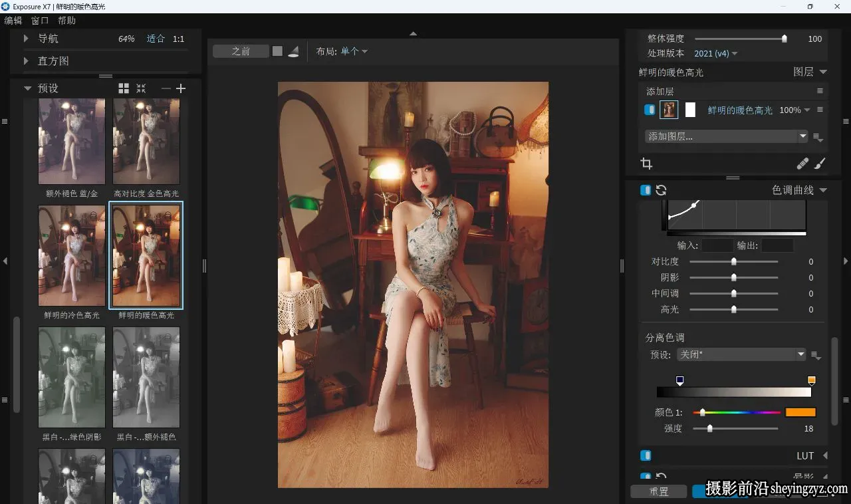The height and width of the screenshot is (504, 851).
Task: Set zoom to 1:1
Action: coord(178,39)
